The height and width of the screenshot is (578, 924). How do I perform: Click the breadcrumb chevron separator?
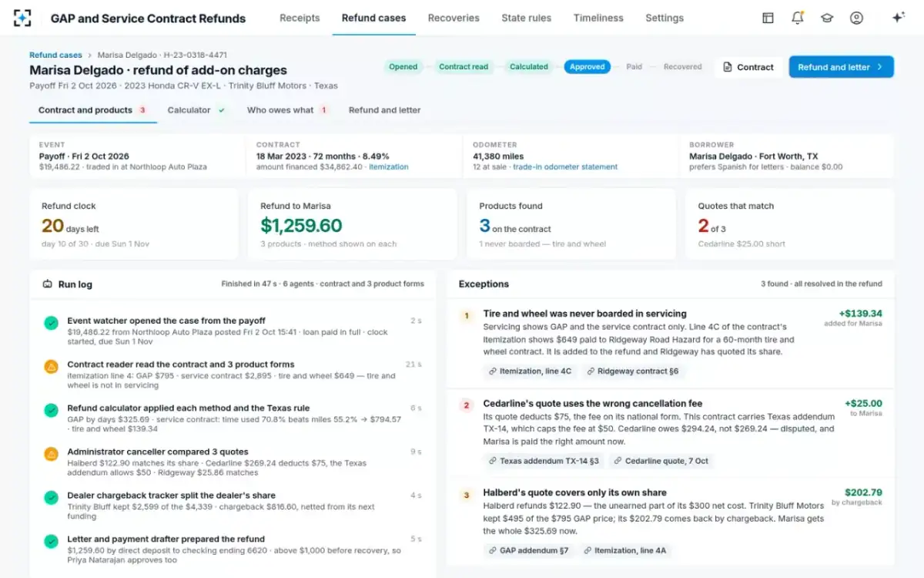89,55
